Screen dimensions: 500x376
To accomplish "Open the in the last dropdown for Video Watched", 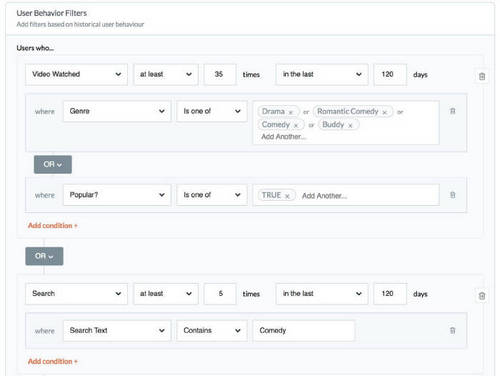I will (x=322, y=74).
